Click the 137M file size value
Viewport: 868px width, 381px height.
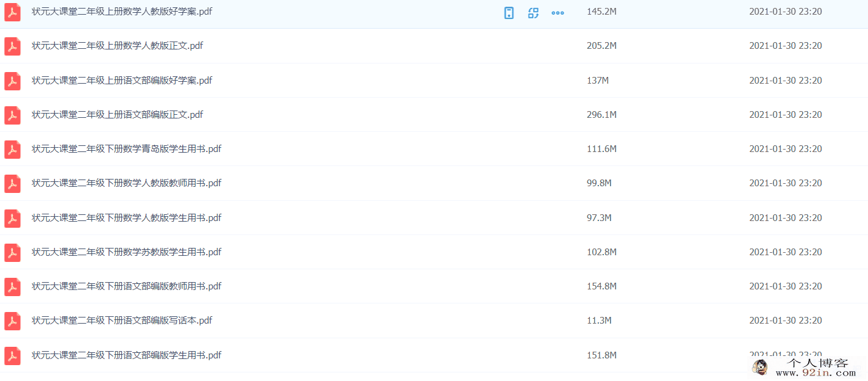[x=598, y=80]
